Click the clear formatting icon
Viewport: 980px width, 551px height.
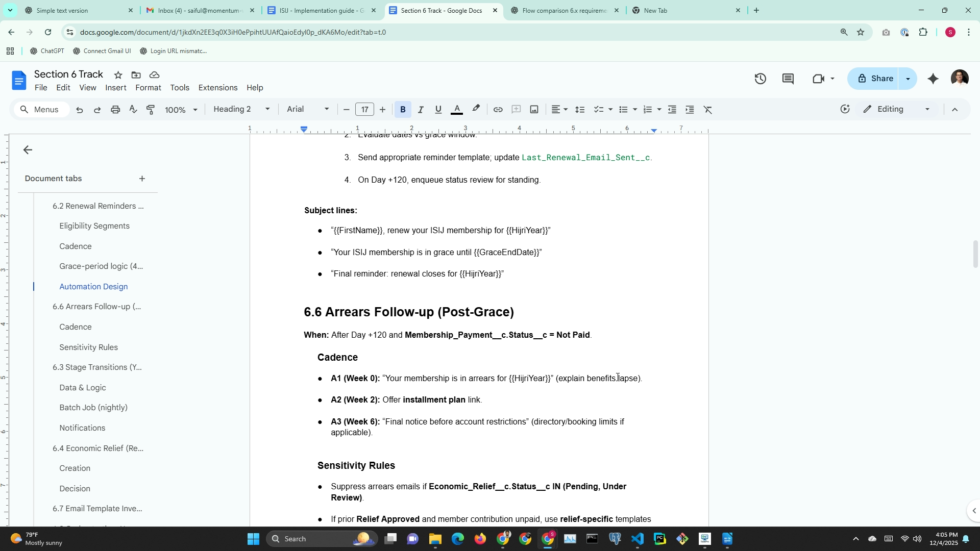(708, 110)
